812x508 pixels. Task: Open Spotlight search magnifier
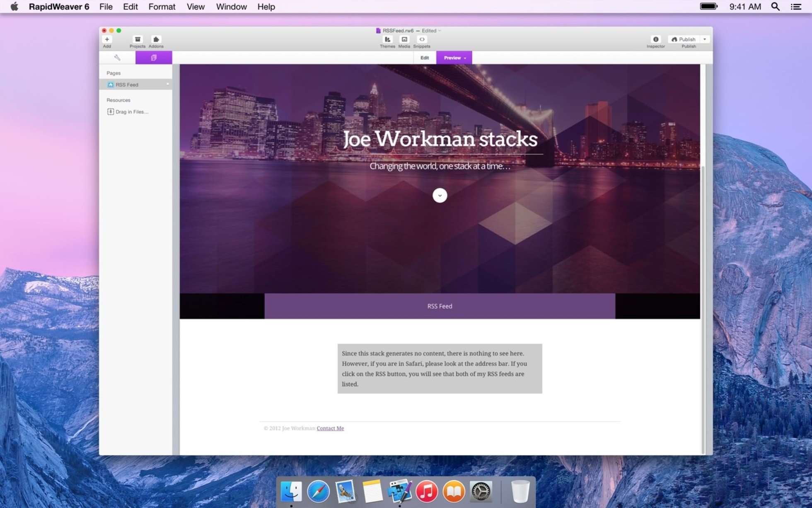coord(775,7)
